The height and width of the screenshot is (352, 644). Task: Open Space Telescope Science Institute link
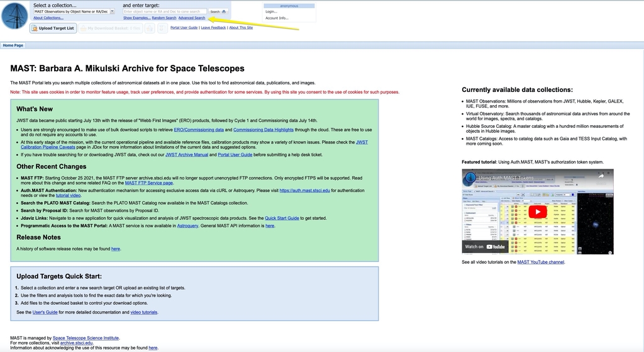click(x=86, y=338)
